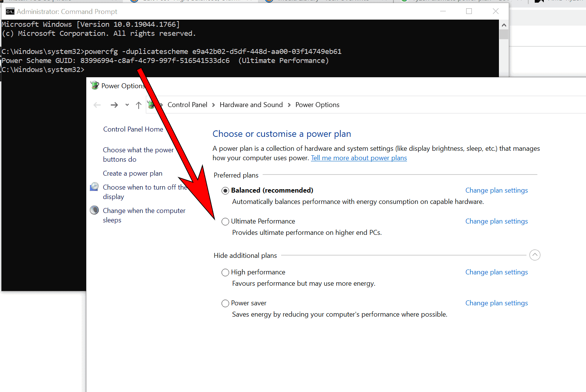Click the powercfg -duplicatescheme command line
This screenshot has width=586, height=392.
pyautogui.click(x=171, y=52)
